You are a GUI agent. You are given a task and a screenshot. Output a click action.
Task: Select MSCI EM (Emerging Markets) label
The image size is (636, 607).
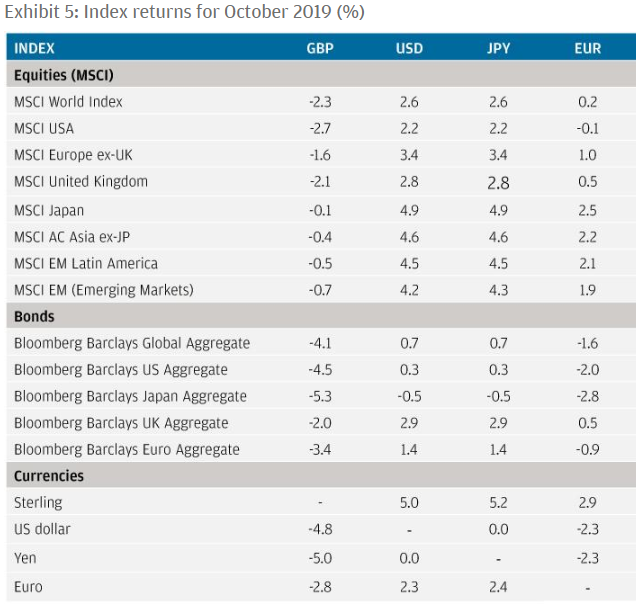[x=104, y=290]
